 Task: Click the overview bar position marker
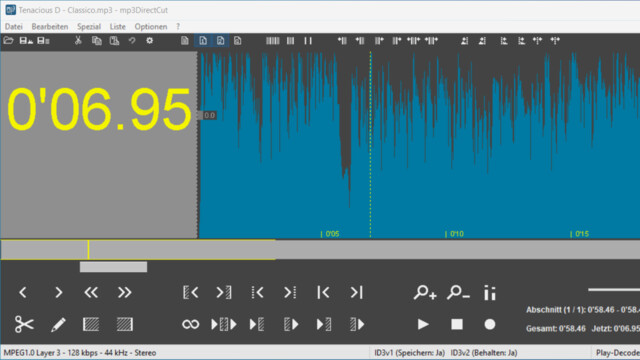tap(88, 249)
